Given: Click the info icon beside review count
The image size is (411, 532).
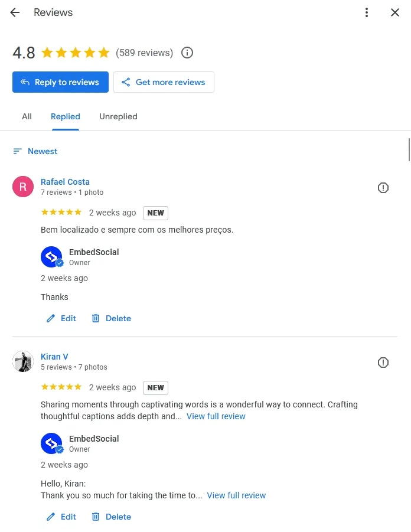Looking at the screenshot, I should pos(187,53).
